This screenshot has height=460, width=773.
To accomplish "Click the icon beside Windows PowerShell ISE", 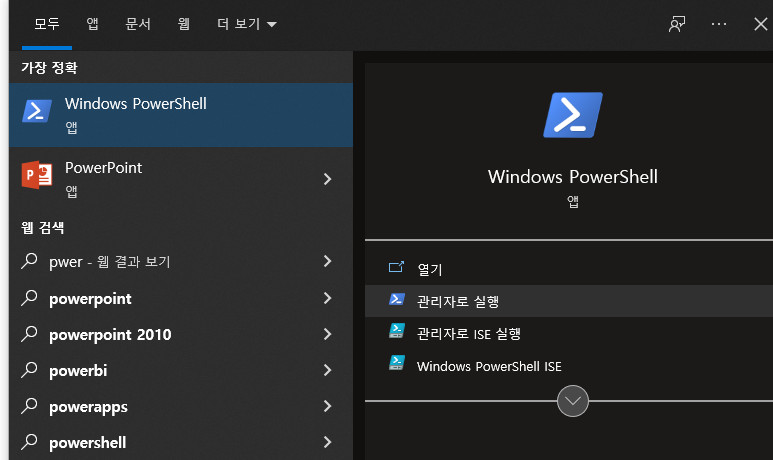I will point(397,363).
